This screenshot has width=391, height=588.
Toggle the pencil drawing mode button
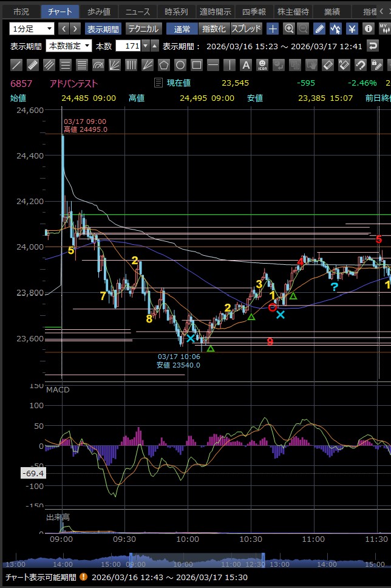point(319,29)
